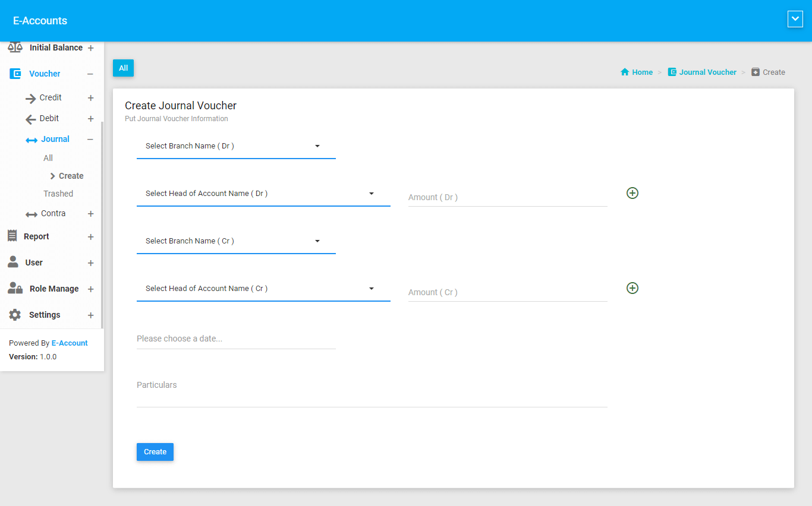Open Select Head of Account Name (Cr) dropdown

(263, 289)
